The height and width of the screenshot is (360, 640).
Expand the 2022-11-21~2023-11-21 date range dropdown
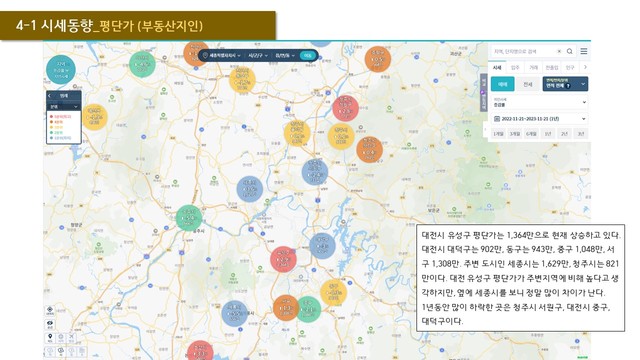click(540, 119)
